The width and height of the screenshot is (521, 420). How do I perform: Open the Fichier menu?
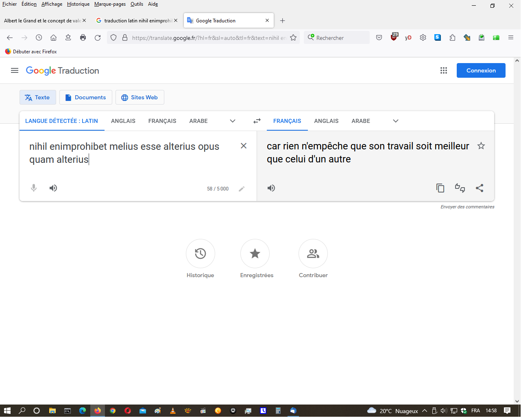[x=10, y=4]
